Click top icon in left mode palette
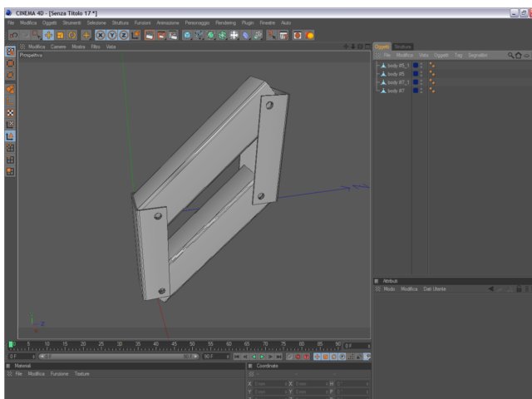This screenshot has height=399, width=532. click(x=11, y=52)
